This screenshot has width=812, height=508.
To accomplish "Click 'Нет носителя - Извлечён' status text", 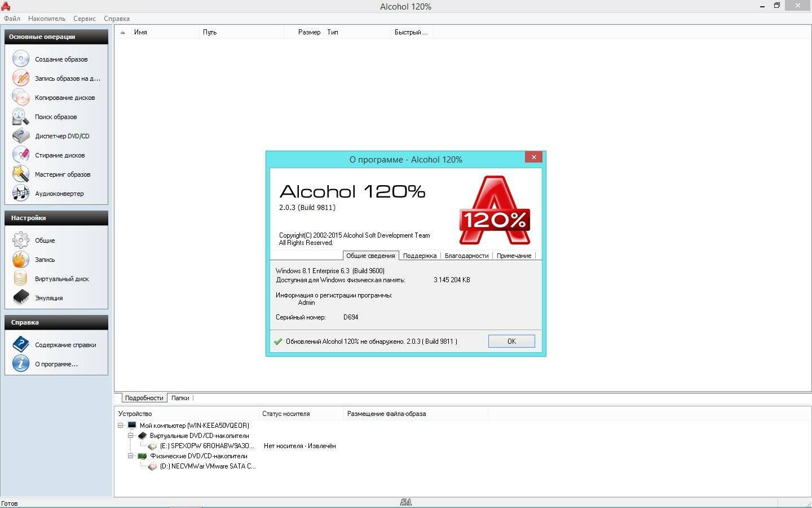I will pos(299,446).
